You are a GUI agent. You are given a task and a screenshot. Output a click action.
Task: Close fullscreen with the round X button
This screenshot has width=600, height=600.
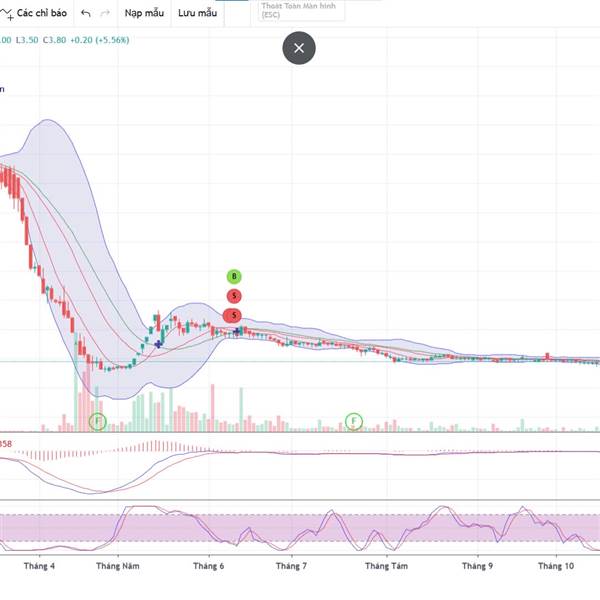[299, 48]
